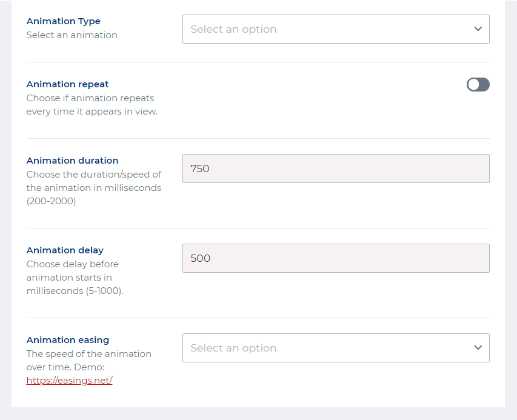Open the Animation easing select box
The image size is (517, 420).
tap(327, 348)
